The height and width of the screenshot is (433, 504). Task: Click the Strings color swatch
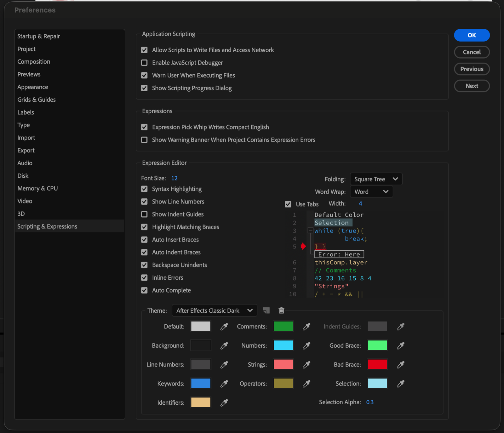[283, 364]
